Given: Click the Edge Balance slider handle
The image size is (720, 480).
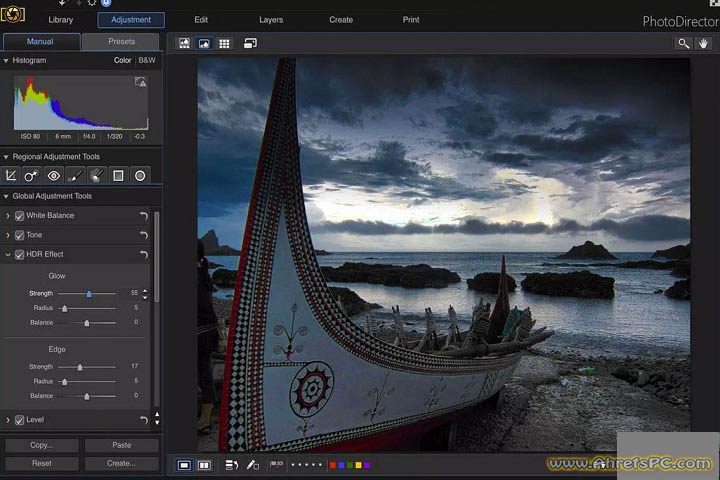Looking at the screenshot, I should pyautogui.click(x=87, y=396).
